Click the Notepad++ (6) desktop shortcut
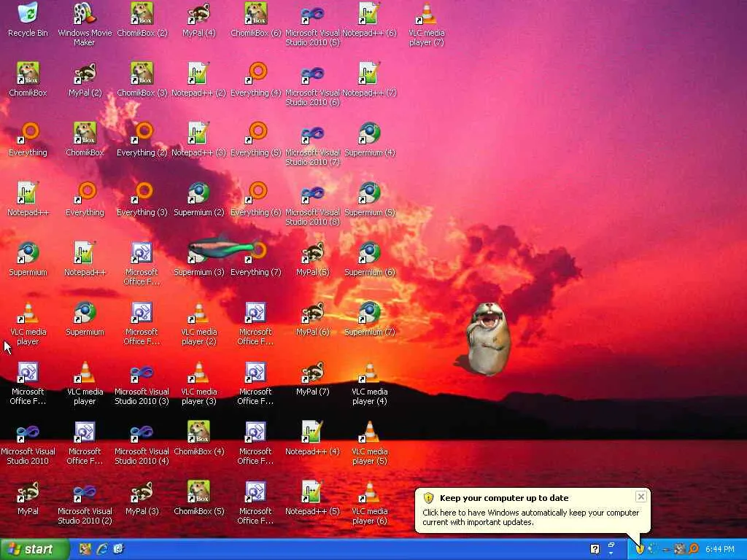This screenshot has width=747, height=560. [369, 20]
